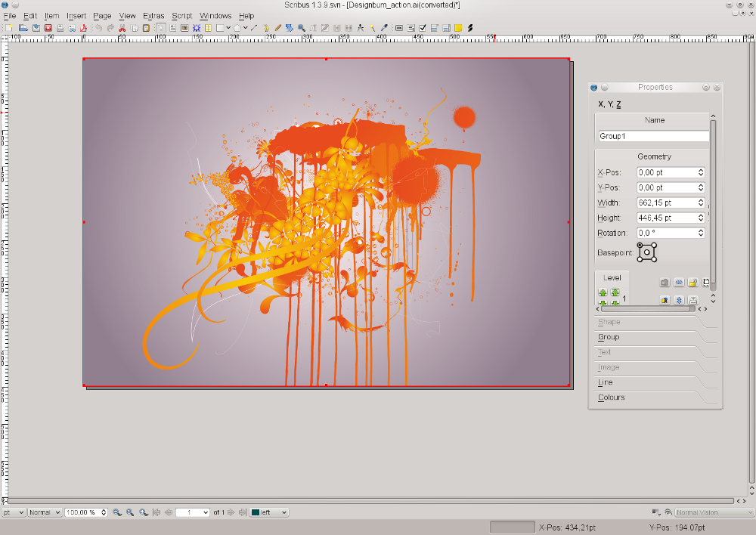Image resolution: width=756 pixels, height=535 pixels.
Task: Open the Windows menu
Action: coord(215,15)
